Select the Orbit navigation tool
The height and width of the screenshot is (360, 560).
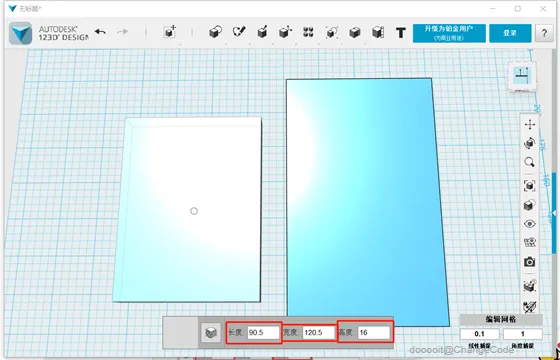[x=530, y=143]
